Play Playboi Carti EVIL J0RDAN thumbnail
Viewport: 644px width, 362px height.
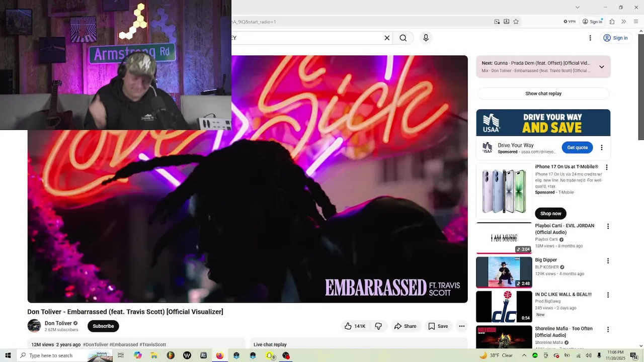(504, 238)
